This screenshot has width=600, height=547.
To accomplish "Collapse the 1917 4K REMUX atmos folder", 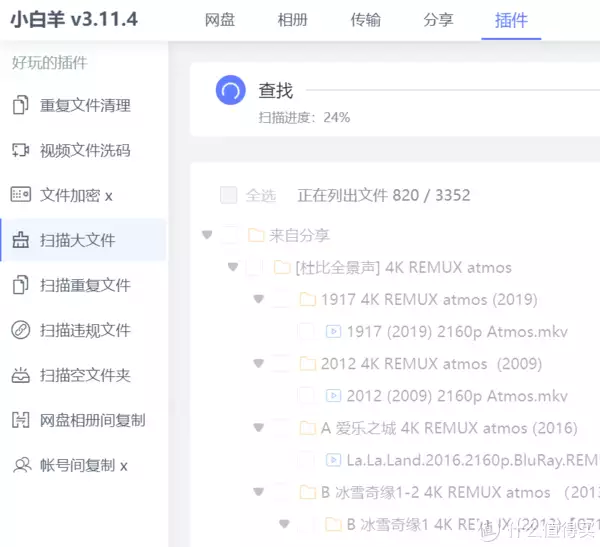I will (259, 299).
